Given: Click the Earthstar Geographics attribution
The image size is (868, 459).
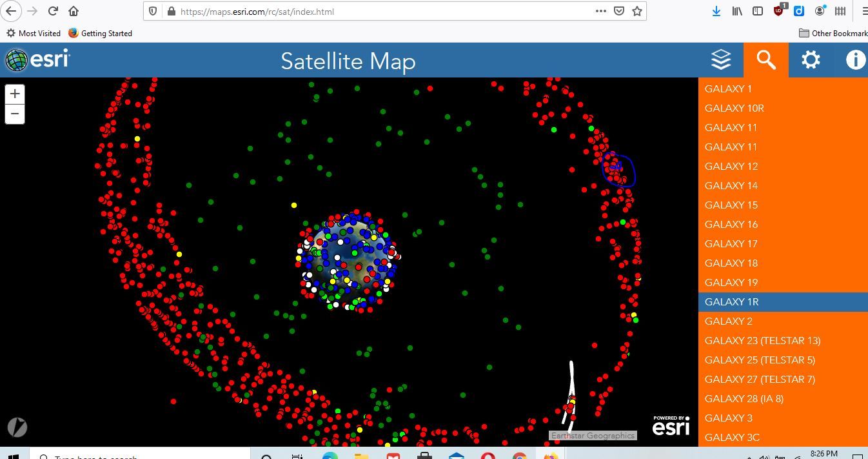Looking at the screenshot, I should (593, 436).
